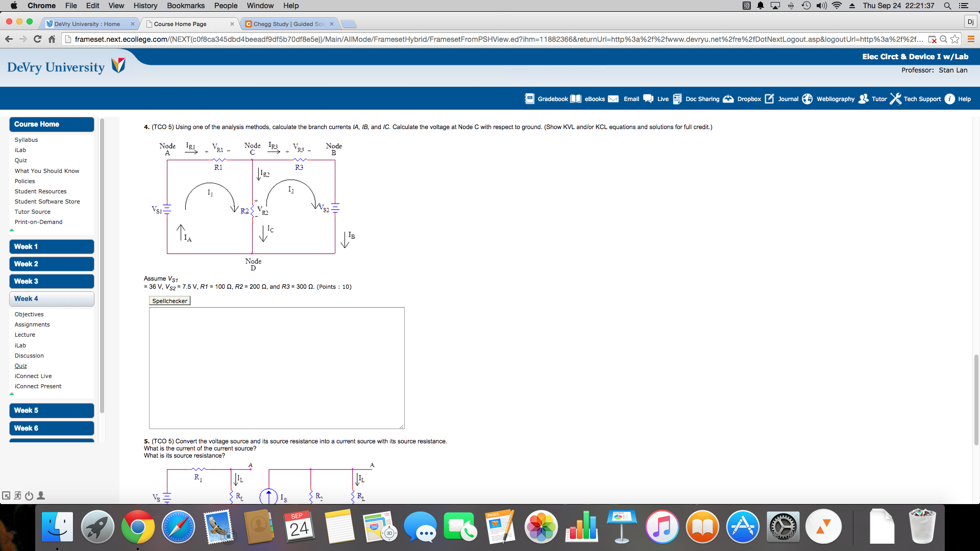
Task: Open App Store from the Dock
Action: click(743, 527)
